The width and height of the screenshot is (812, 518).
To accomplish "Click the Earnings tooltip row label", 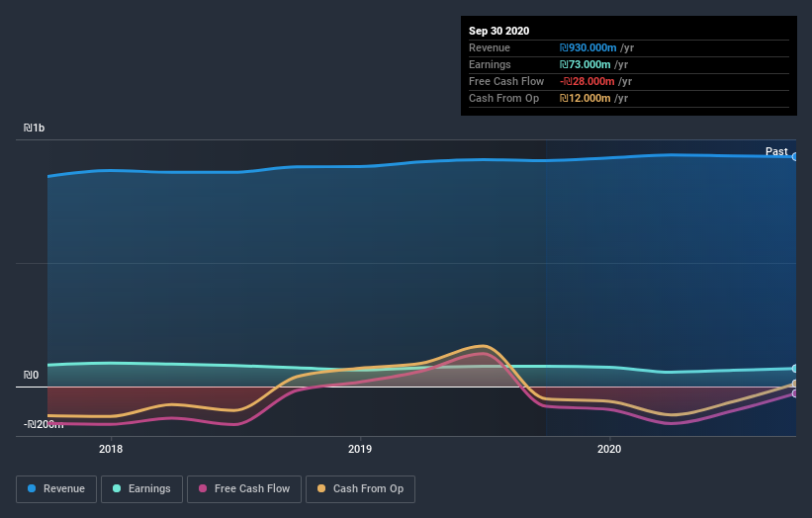I will (x=490, y=64).
